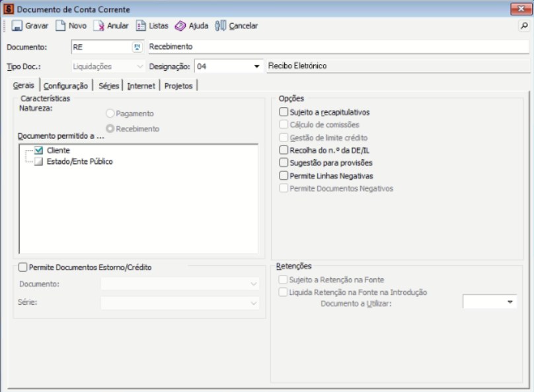
Task: Click the lookup icon in Documento field
Action: [x=137, y=48]
